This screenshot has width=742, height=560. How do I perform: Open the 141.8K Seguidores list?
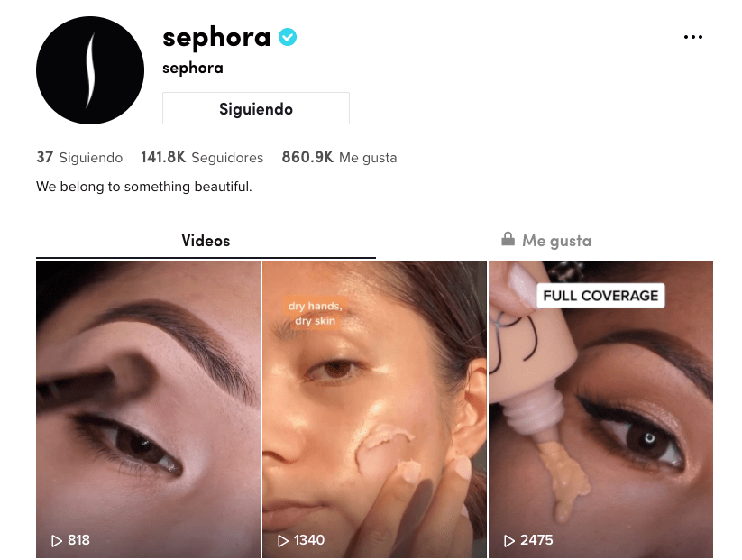[202, 157]
